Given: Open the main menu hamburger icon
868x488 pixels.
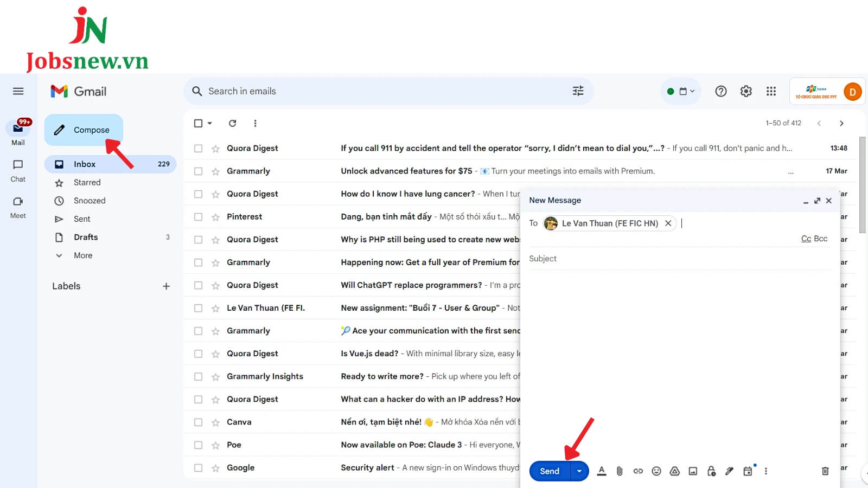Looking at the screenshot, I should tap(18, 91).
